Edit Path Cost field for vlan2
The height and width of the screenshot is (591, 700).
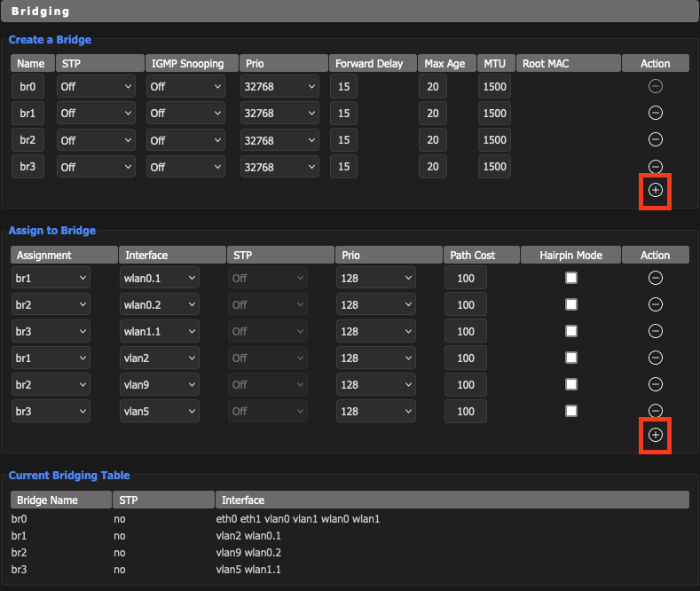coord(466,358)
